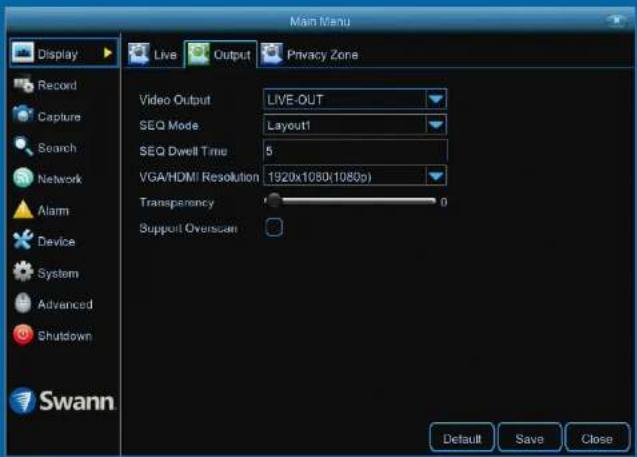Select Network in the sidebar menu

click(59, 179)
